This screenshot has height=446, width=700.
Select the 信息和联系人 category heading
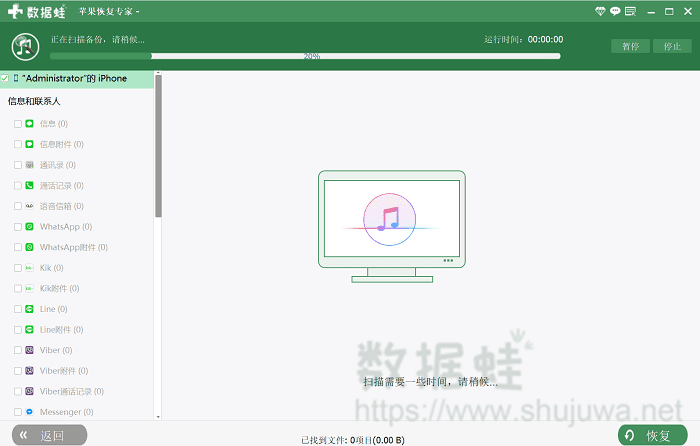(x=34, y=101)
